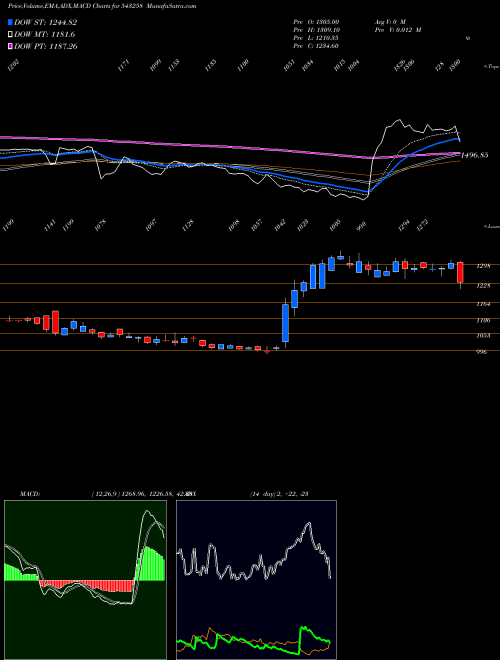
Task: Click the 1202 top high label
Action: pyautogui.click(x=14, y=66)
